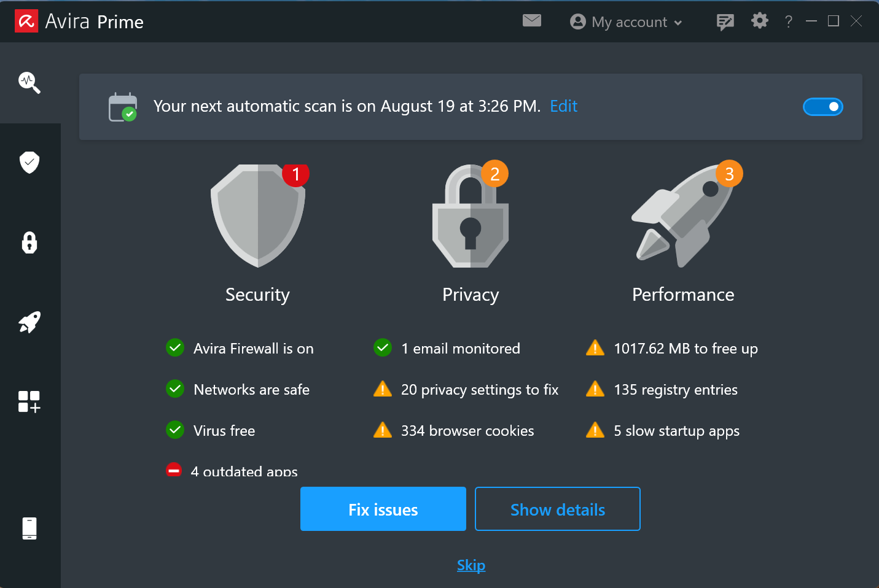Click the scheduled scan calendar icon

tap(123, 107)
